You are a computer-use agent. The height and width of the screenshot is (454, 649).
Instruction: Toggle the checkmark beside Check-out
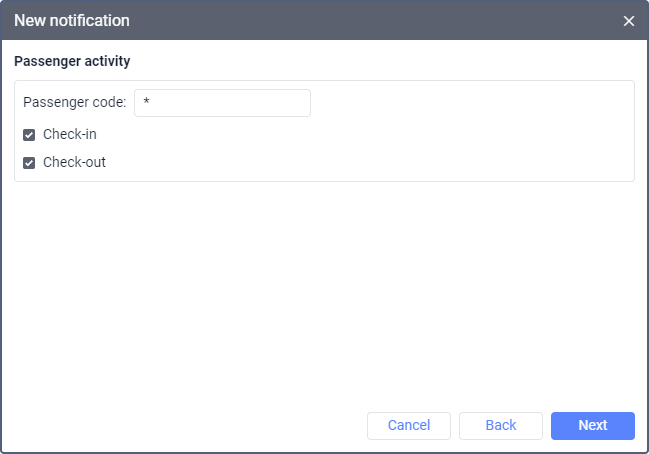pos(29,163)
